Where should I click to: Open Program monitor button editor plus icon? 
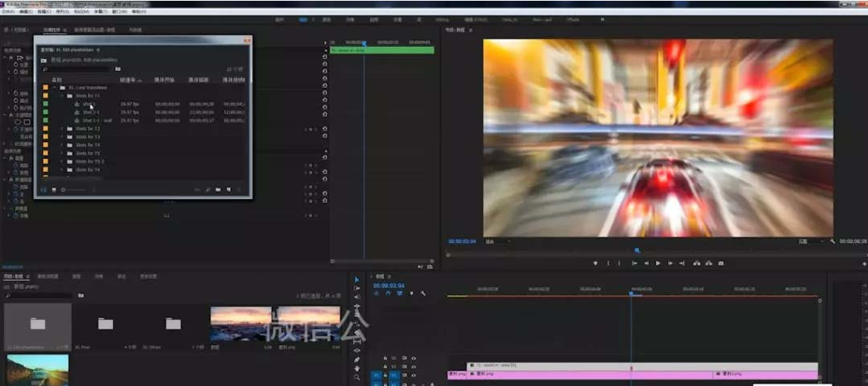864,264
